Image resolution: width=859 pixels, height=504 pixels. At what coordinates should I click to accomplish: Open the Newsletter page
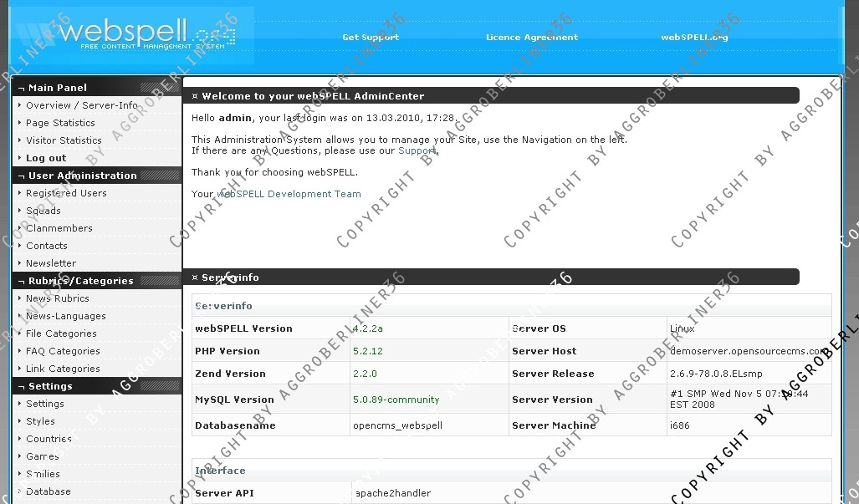pyautogui.click(x=51, y=263)
